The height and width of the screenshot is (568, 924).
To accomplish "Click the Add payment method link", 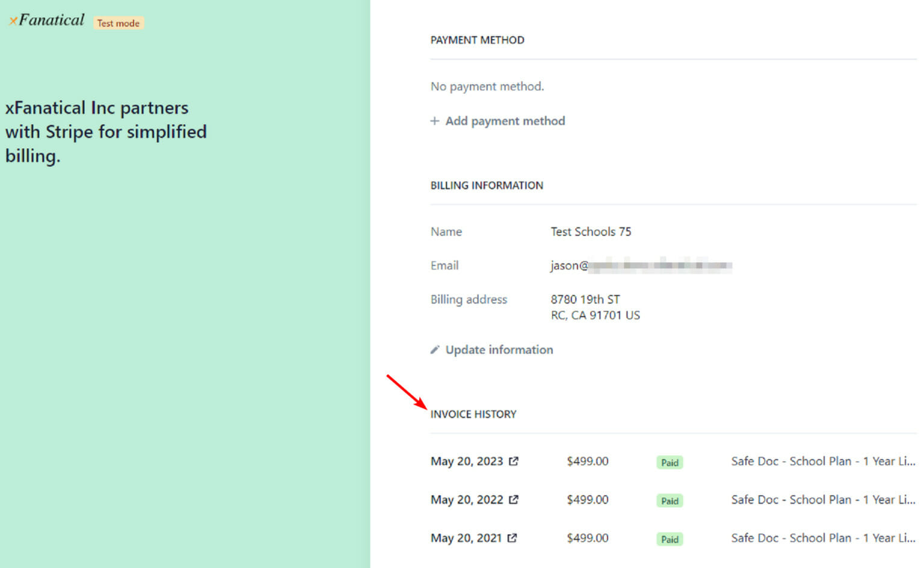I will [x=505, y=120].
